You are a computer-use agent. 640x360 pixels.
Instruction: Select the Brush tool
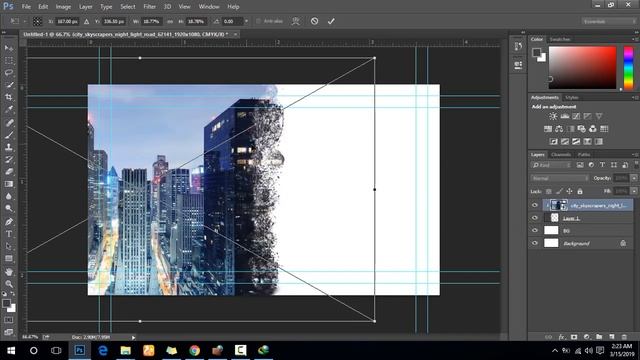9,135
